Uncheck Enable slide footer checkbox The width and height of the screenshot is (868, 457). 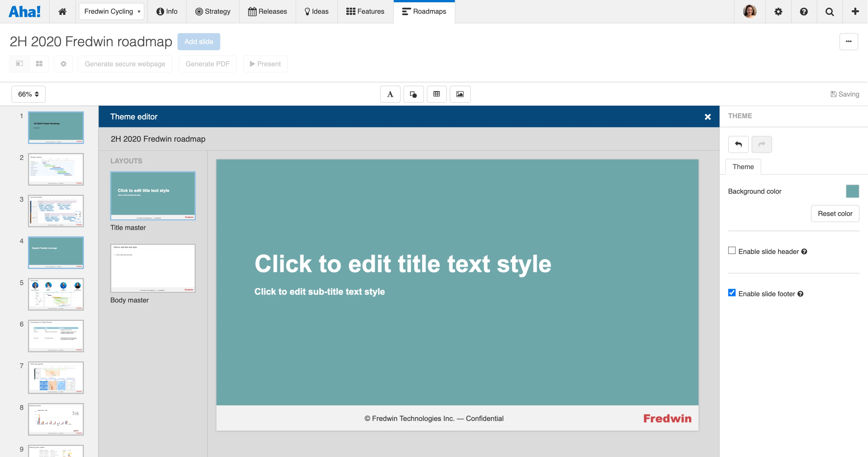pyautogui.click(x=732, y=293)
